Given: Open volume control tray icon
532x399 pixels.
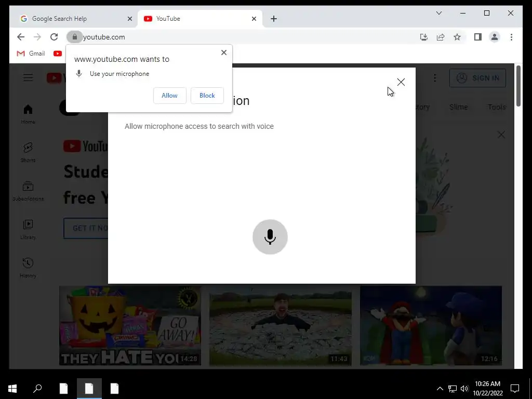Looking at the screenshot, I should coord(464,389).
